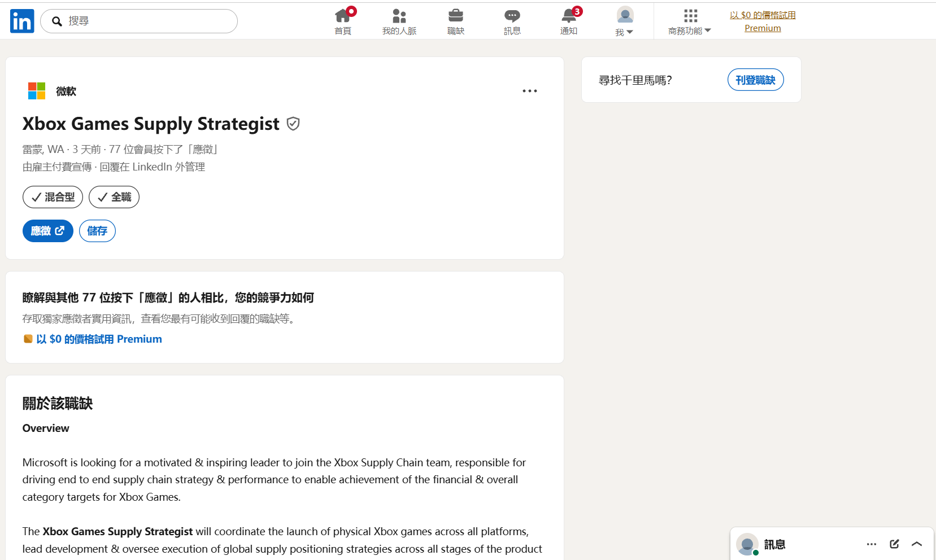Click the 刊登職缺 post job button

756,80
